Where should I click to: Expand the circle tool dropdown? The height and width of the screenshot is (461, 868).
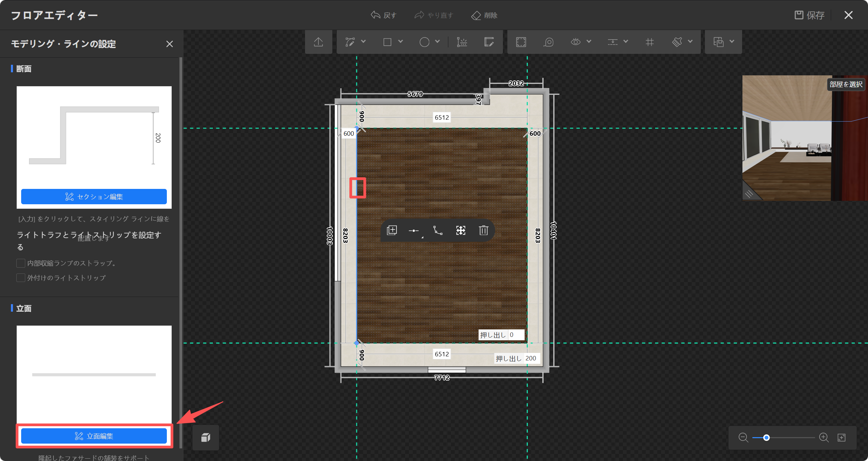pyautogui.click(x=437, y=42)
